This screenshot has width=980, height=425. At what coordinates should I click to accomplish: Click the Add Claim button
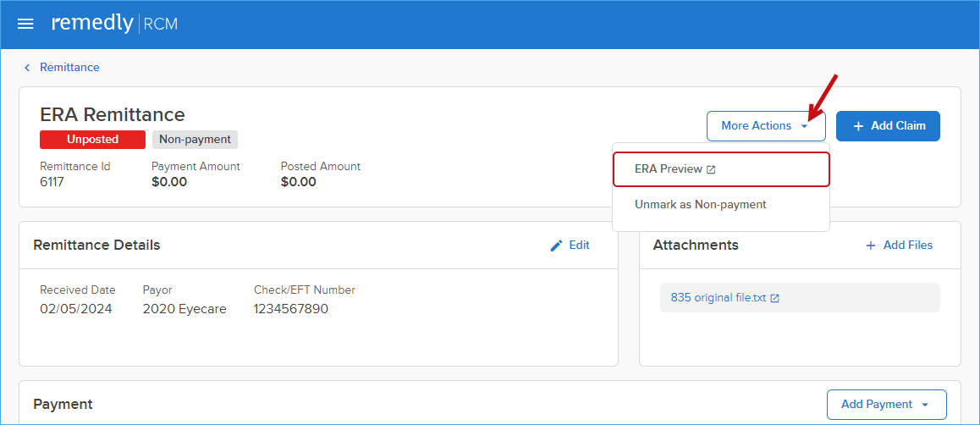(x=888, y=125)
